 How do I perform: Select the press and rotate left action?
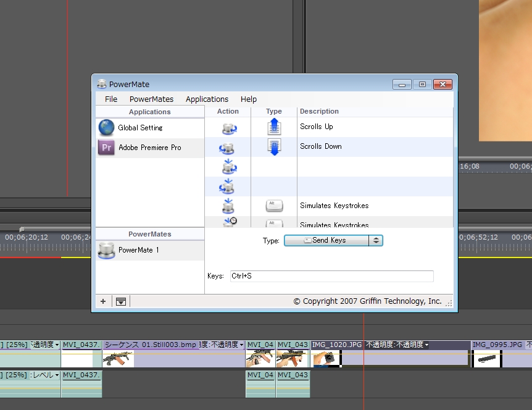pos(227,186)
